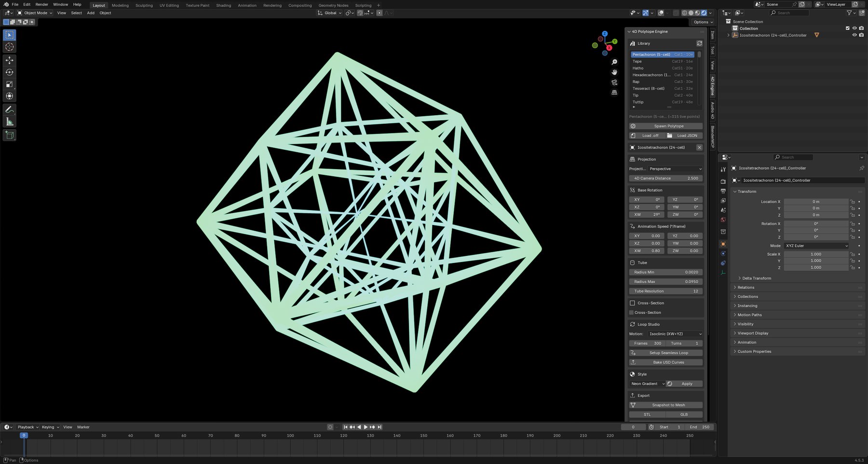Hide Collection in viewport via eye icon
This screenshot has height=464, width=868.
[x=854, y=28]
